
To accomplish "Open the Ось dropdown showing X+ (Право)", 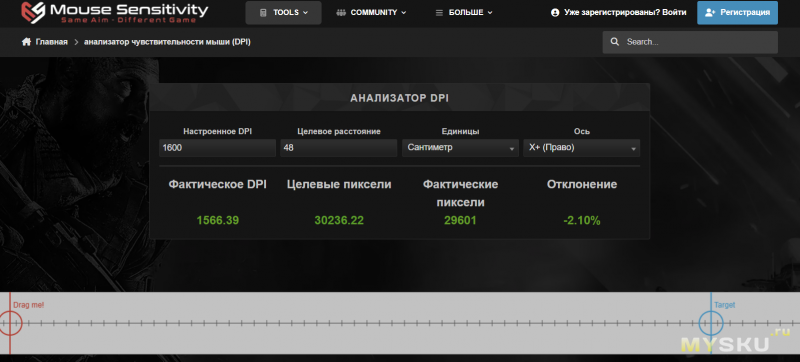I will (x=582, y=148).
